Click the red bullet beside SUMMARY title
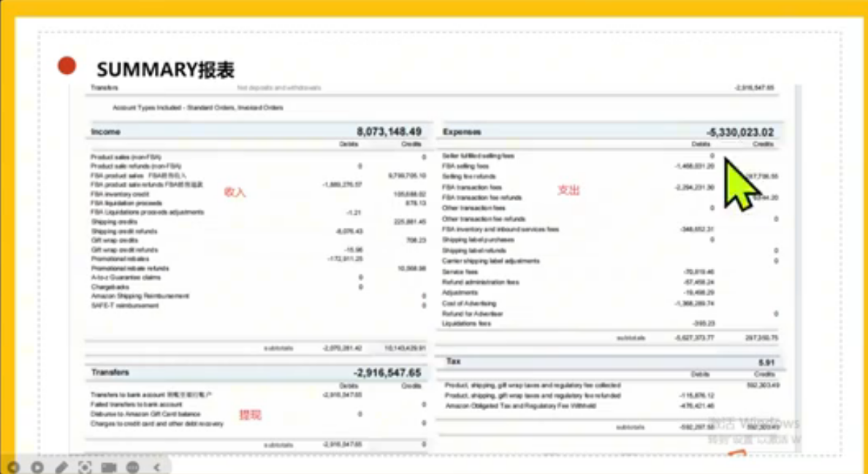 (x=67, y=66)
